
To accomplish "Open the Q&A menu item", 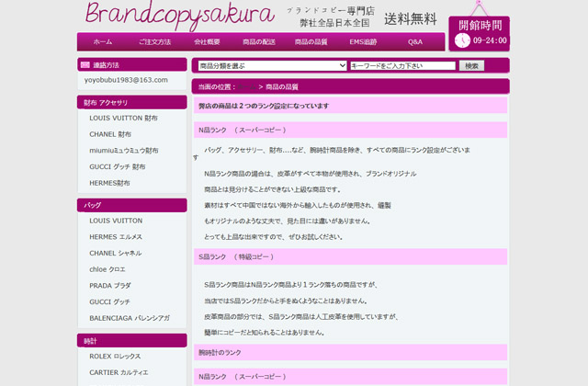I will [x=415, y=41].
